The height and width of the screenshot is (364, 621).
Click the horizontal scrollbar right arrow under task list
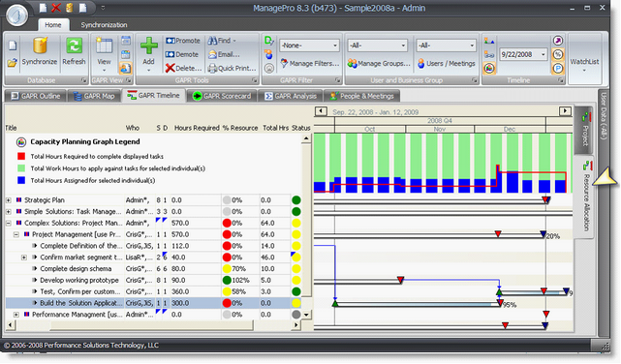[295, 325]
